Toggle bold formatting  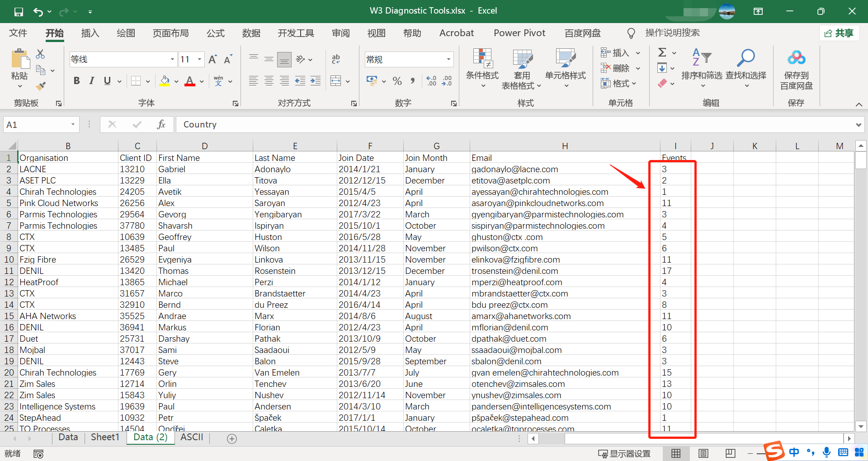point(77,81)
